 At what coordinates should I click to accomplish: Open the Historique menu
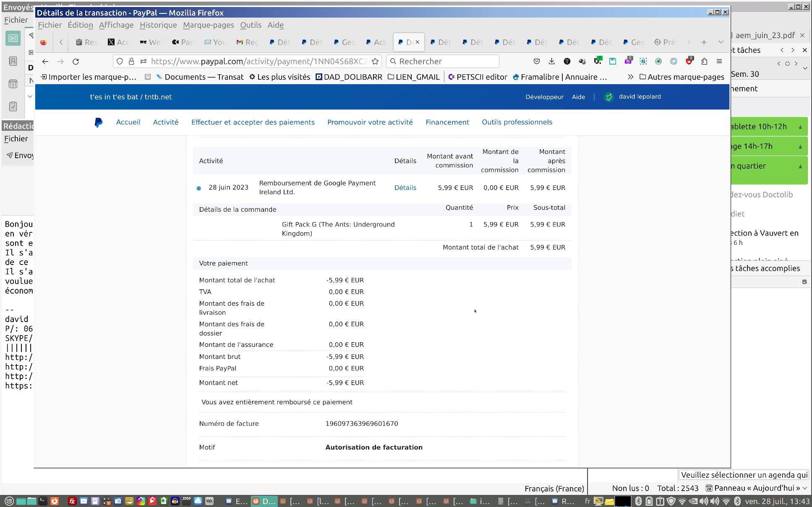[158, 25]
